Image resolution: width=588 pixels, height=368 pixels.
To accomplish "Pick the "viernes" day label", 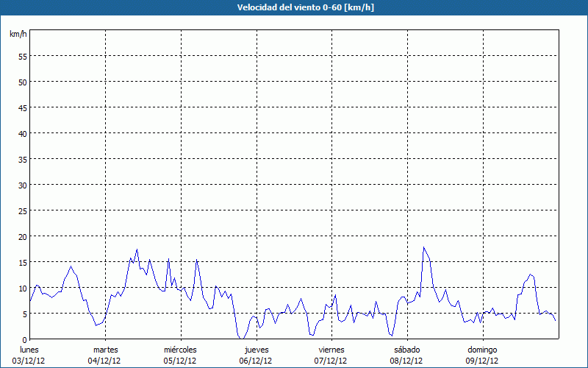I will click(331, 350).
